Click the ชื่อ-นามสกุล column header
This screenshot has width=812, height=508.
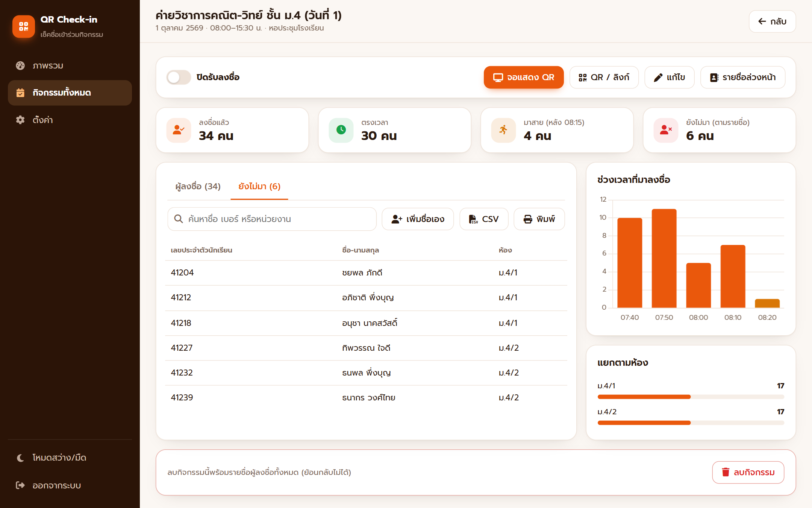(360, 250)
